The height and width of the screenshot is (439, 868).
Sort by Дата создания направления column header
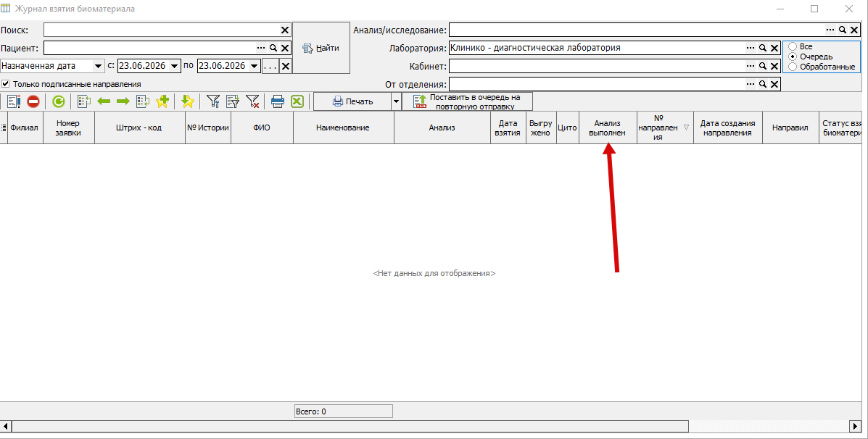[727, 127]
